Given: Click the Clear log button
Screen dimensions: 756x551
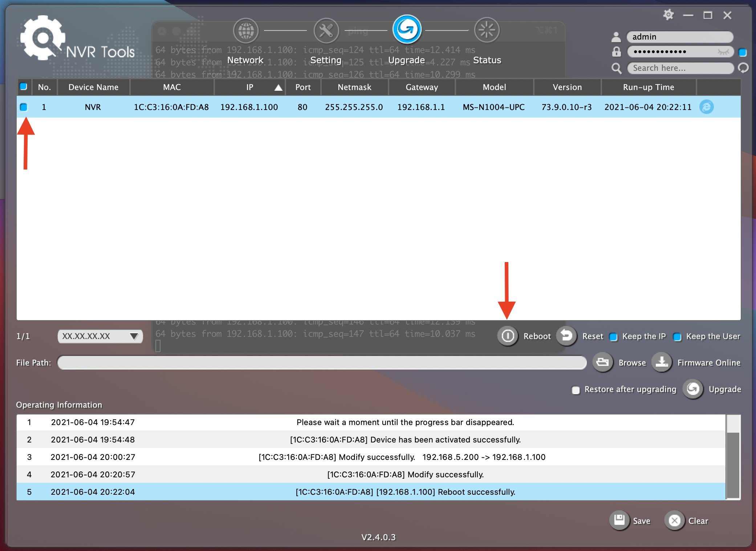Looking at the screenshot, I should point(675,521).
